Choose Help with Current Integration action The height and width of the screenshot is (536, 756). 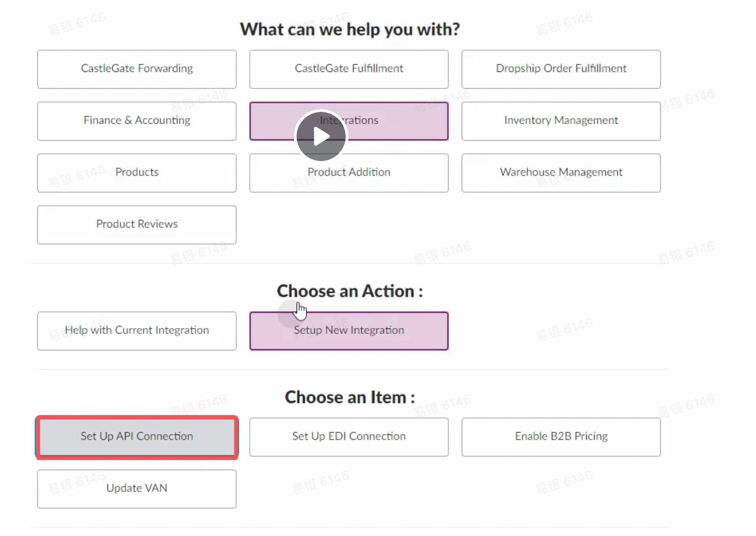pyautogui.click(x=136, y=331)
